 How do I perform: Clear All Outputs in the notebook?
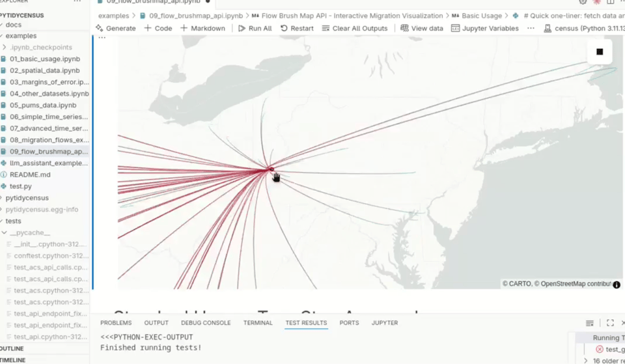[354, 28]
